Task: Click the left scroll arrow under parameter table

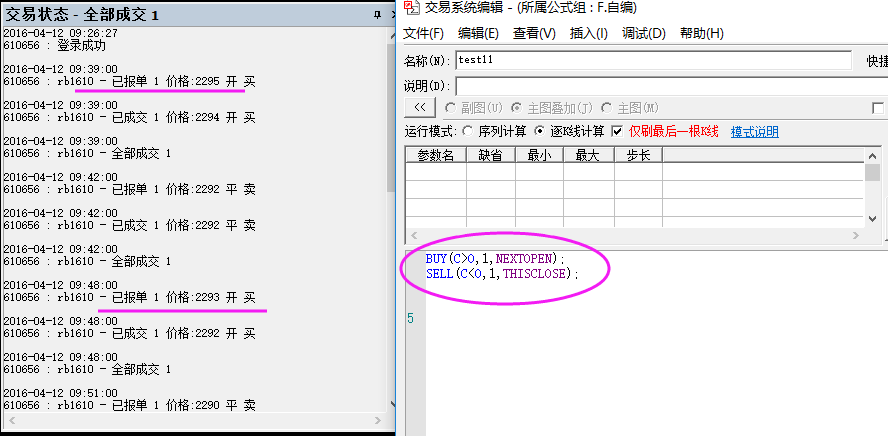Action: pos(412,236)
